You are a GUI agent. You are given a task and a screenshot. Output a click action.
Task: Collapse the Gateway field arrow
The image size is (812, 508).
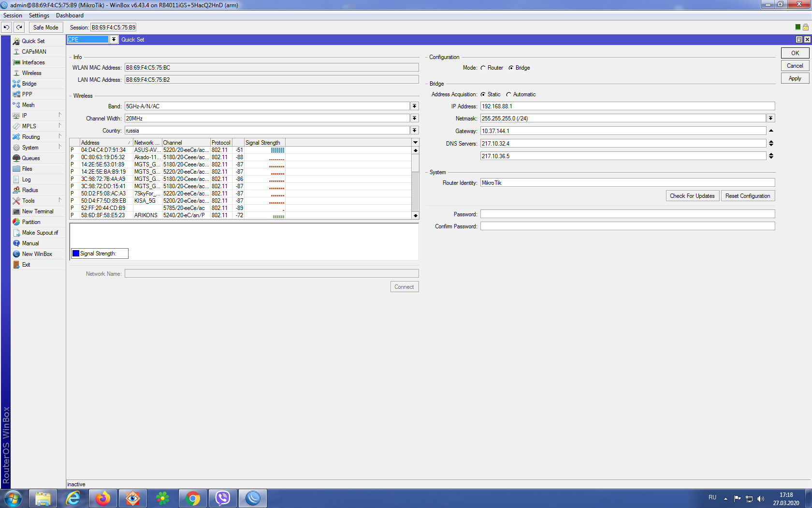[771, 131]
